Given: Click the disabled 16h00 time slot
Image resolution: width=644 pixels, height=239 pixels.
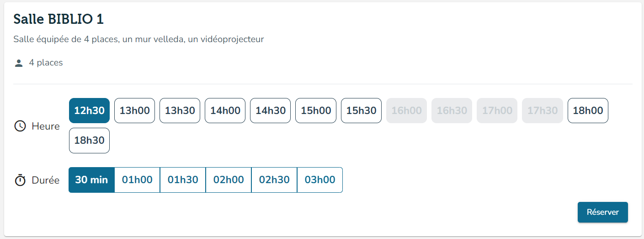Looking at the screenshot, I should pos(406,110).
